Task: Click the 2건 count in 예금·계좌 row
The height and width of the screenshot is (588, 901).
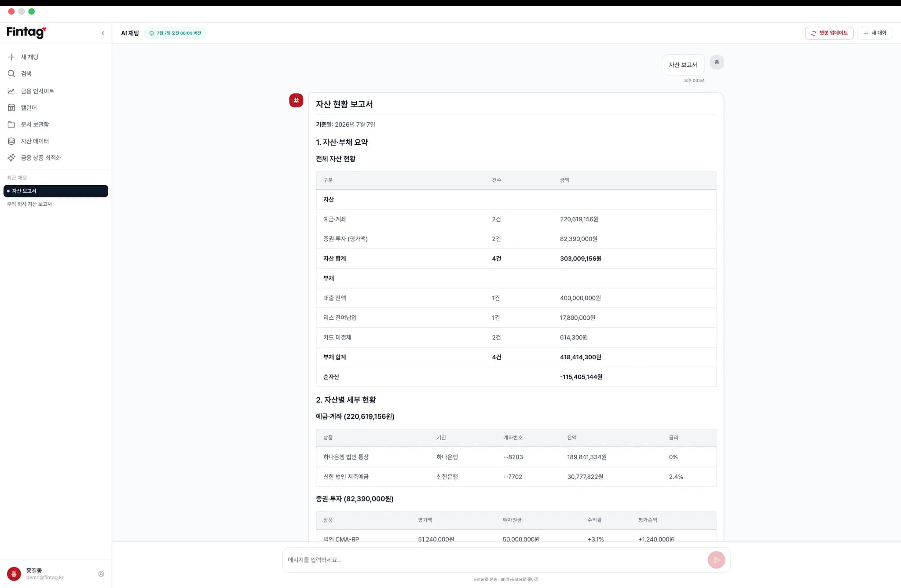Action: [x=496, y=219]
